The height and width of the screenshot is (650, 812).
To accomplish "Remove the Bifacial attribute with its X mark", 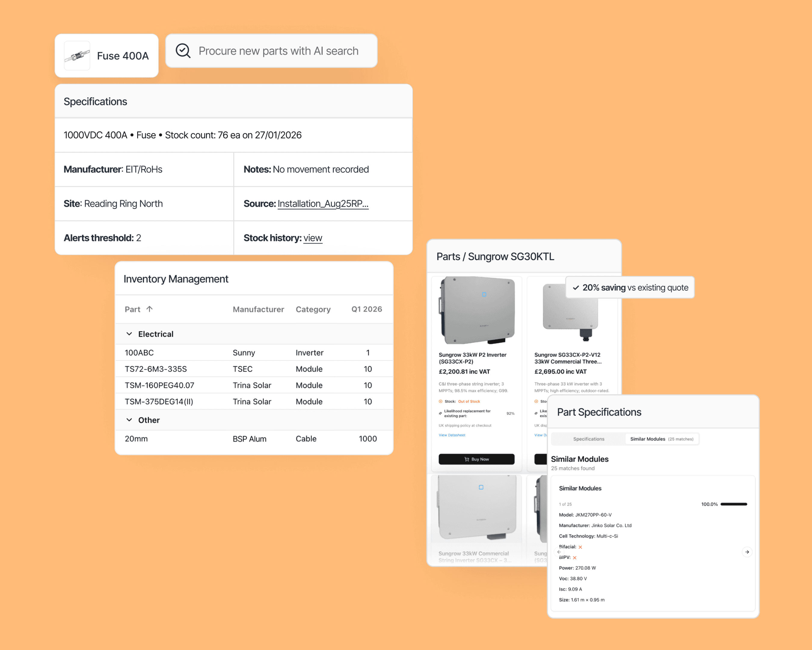I will click(580, 546).
